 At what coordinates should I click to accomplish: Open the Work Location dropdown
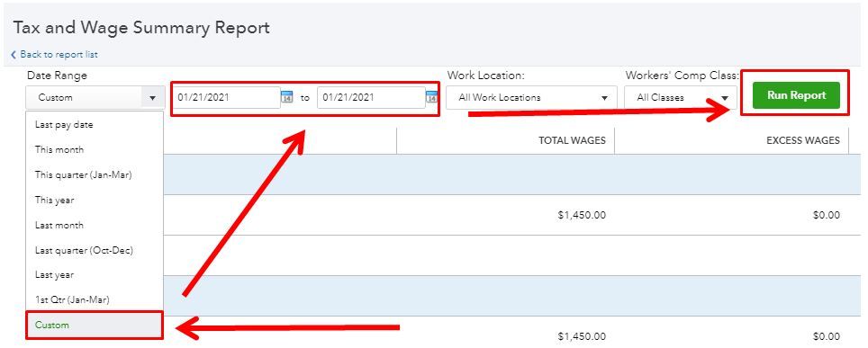click(531, 97)
